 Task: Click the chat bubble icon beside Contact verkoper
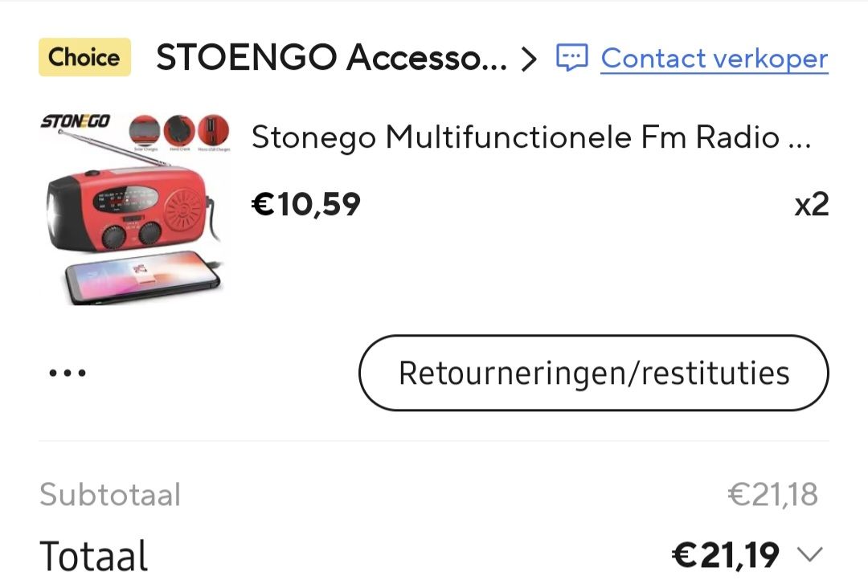coord(572,58)
